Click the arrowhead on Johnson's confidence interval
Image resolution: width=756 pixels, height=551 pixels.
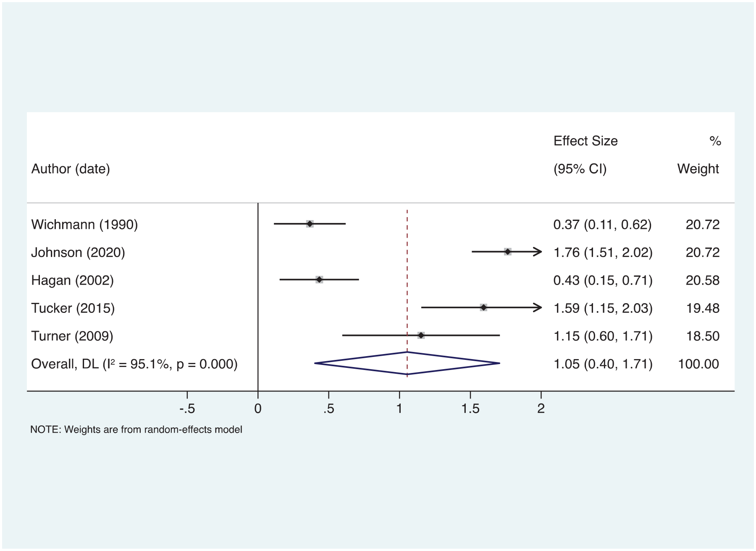coord(537,252)
